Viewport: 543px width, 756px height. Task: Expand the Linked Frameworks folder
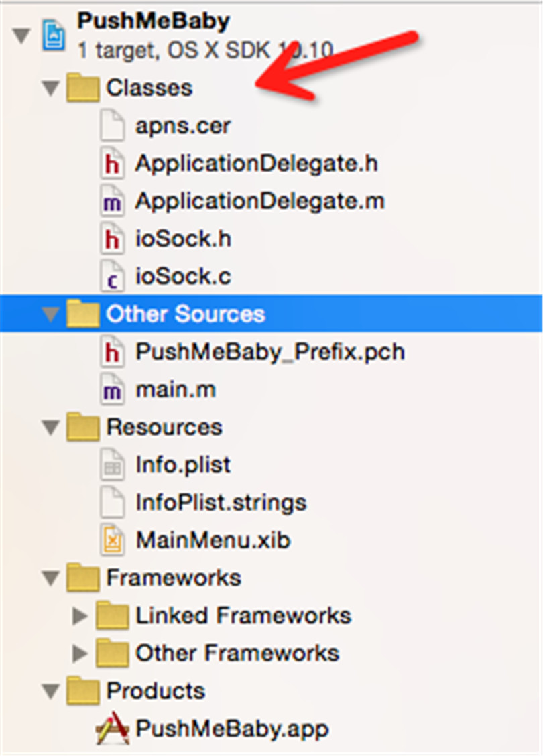(x=80, y=616)
